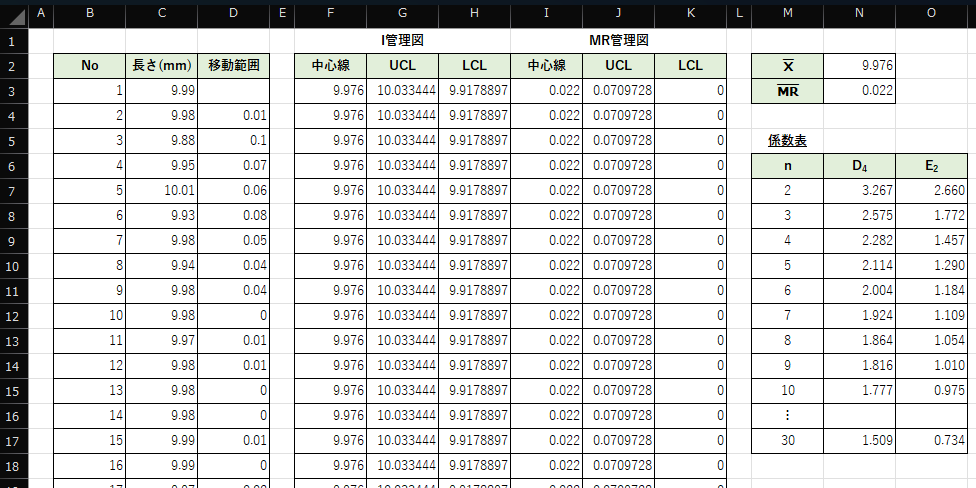Screen dimensions: 976x488
Task: Select row 12 header
Action: pos(14,316)
